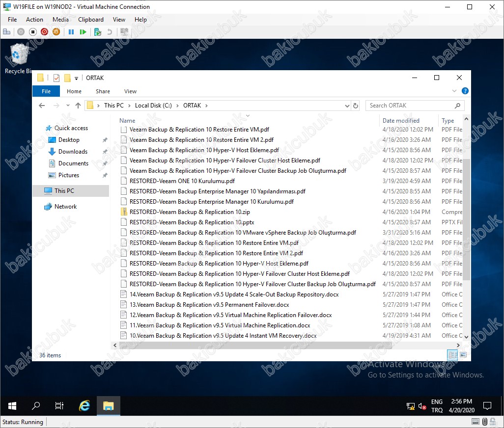This screenshot has height=428, width=504.
Task: Open taskbar Search
Action: pyautogui.click(x=36, y=406)
